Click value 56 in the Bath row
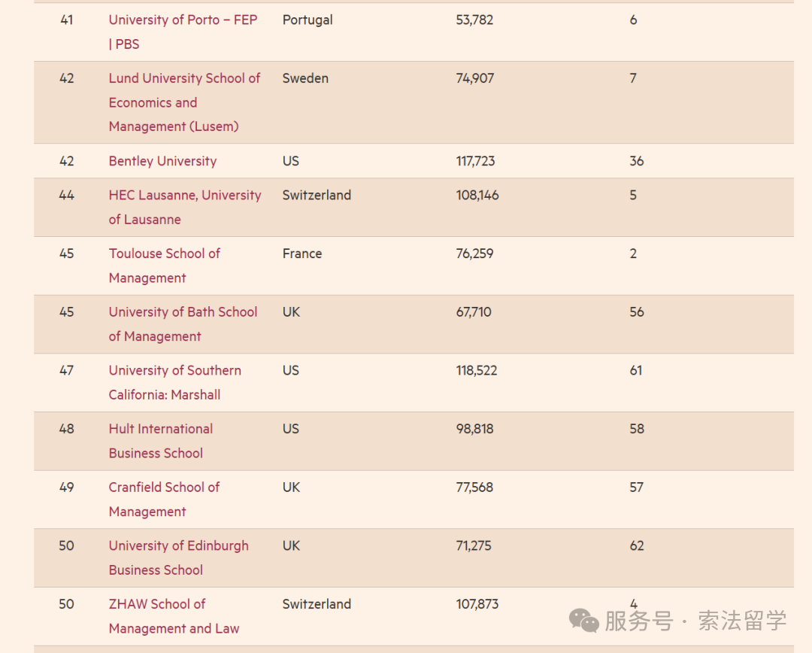This screenshot has height=653, width=812. [x=637, y=312]
